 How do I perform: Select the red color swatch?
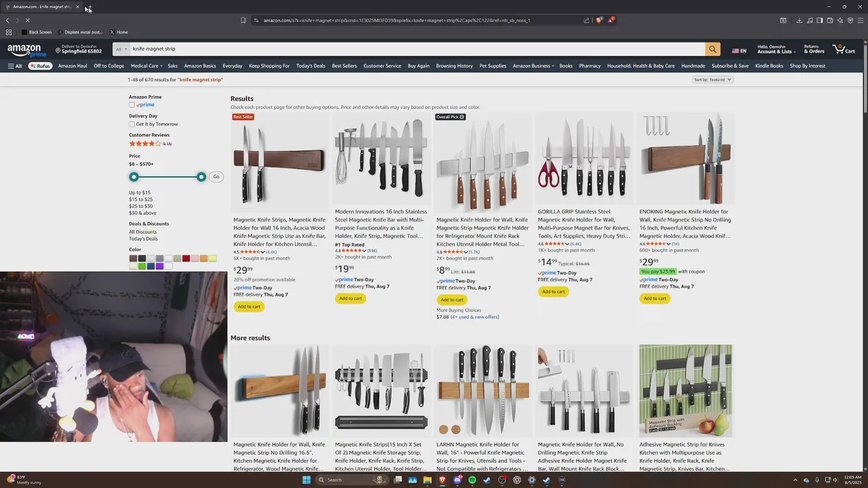click(x=186, y=258)
